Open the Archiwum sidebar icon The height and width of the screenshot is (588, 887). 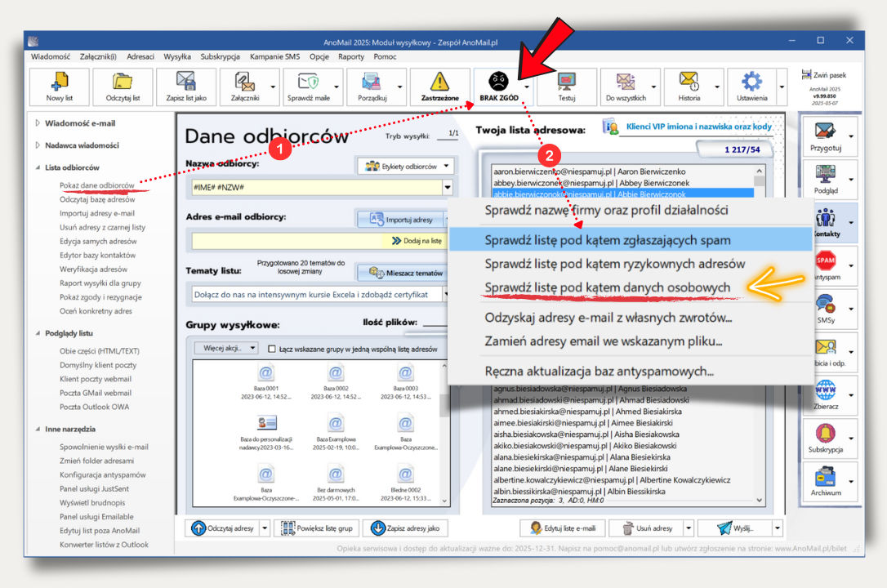(x=826, y=477)
